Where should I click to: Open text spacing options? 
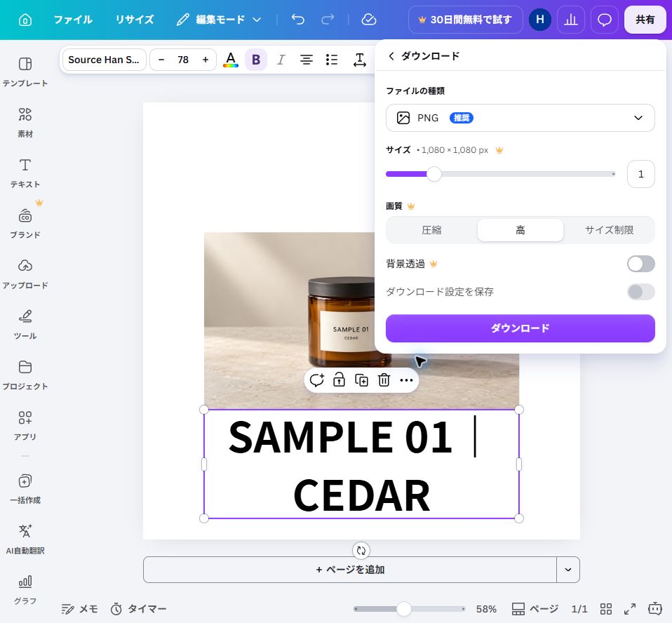click(x=360, y=60)
